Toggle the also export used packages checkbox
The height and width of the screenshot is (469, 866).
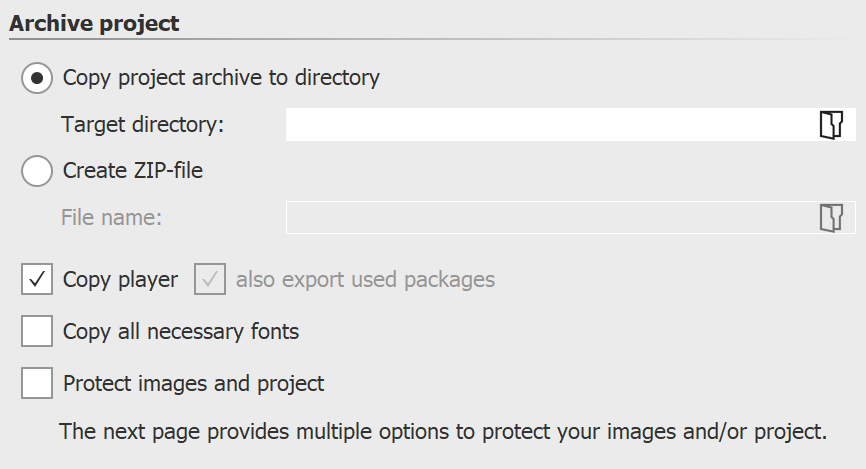click(x=211, y=280)
